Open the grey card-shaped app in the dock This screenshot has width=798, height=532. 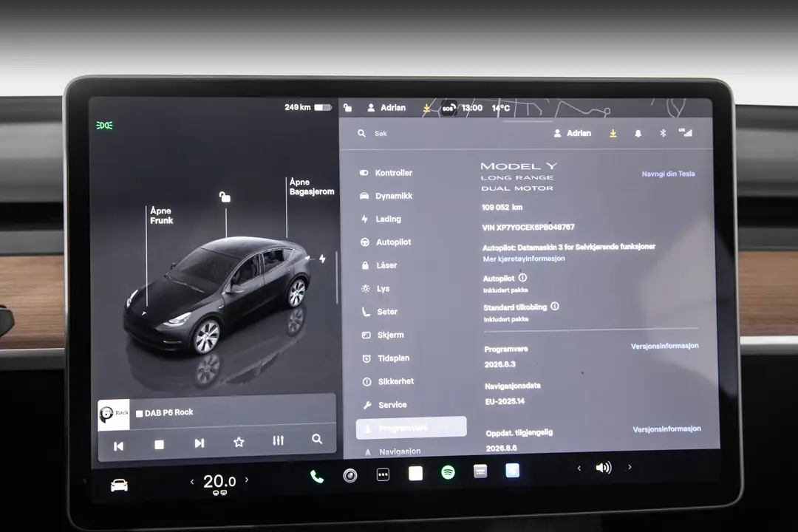[480, 471]
